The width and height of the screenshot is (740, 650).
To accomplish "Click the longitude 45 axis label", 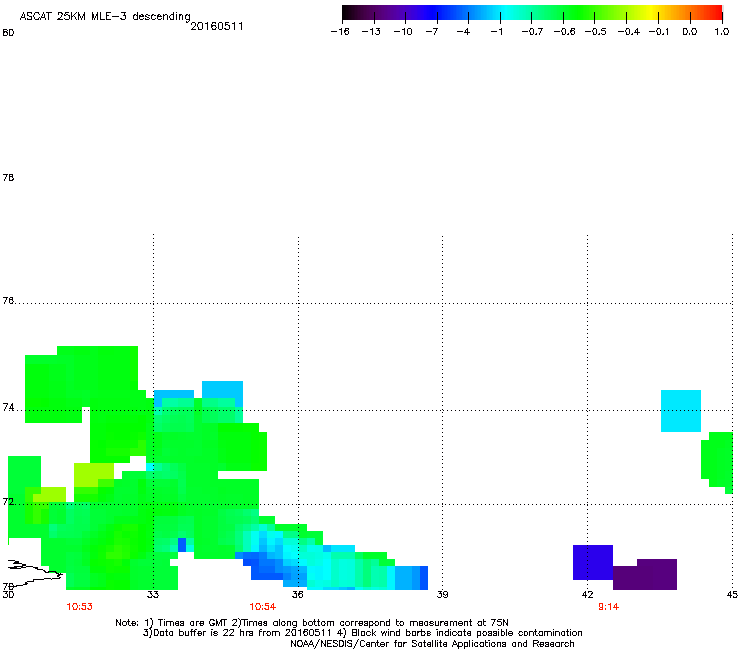I will (732, 594).
